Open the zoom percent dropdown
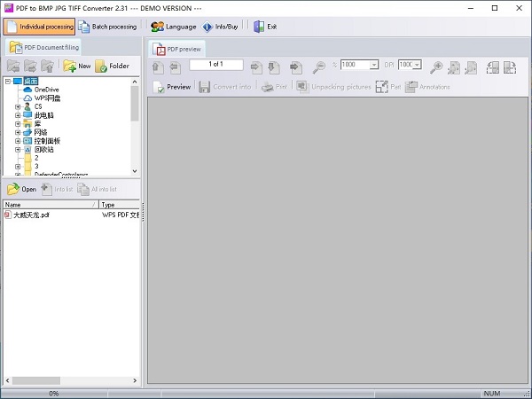Image resolution: width=532 pixels, height=399 pixels. click(374, 65)
